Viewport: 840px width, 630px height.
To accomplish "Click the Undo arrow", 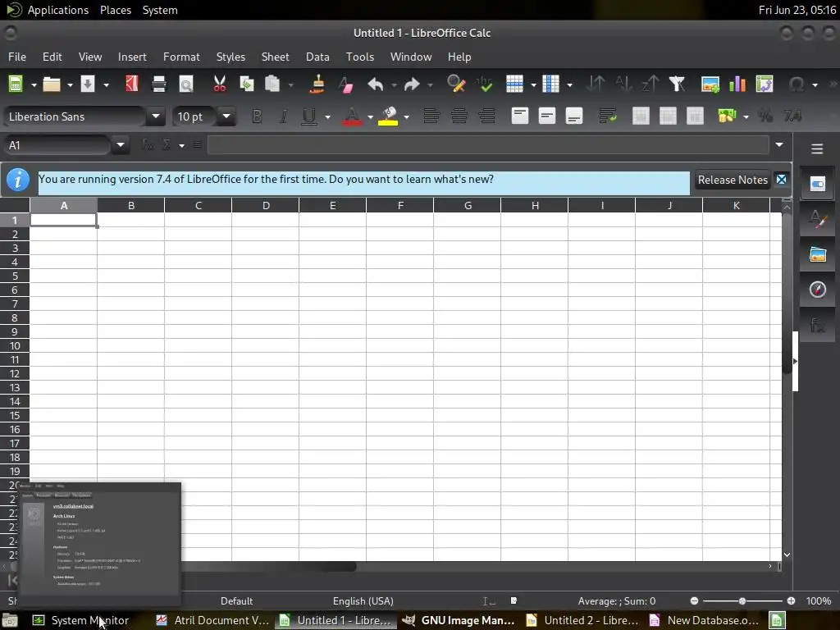I will 376,84.
